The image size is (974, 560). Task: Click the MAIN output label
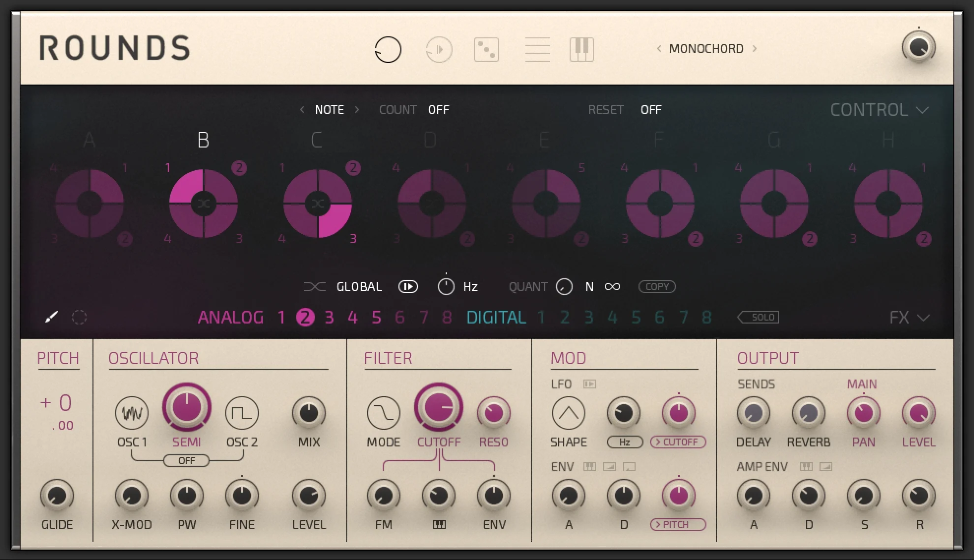pos(861,384)
